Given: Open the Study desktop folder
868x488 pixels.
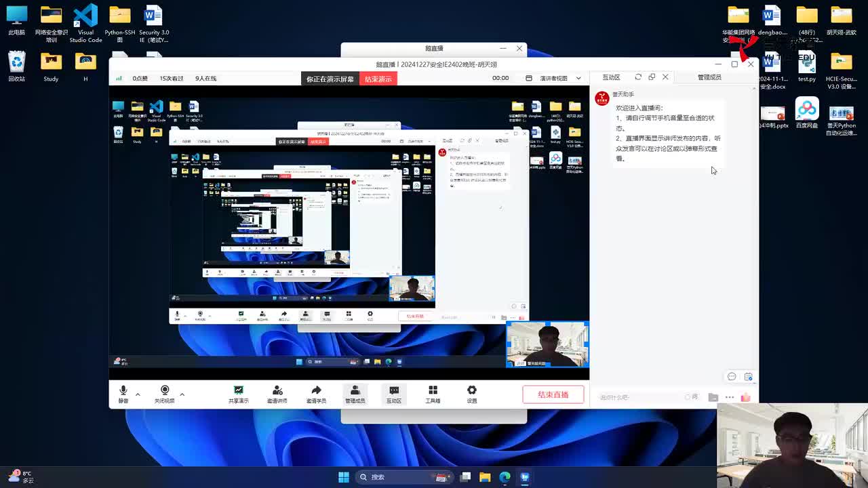Looking at the screenshot, I should coord(52,67).
